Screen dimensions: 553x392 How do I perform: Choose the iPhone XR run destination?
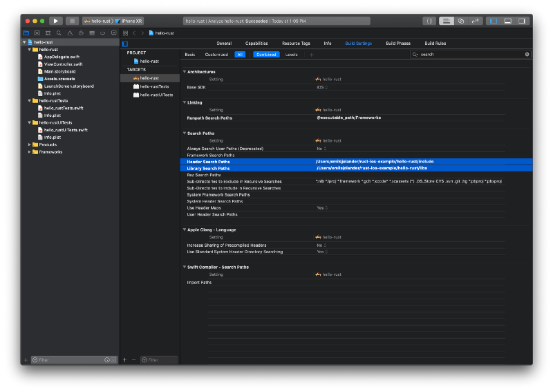(x=129, y=21)
